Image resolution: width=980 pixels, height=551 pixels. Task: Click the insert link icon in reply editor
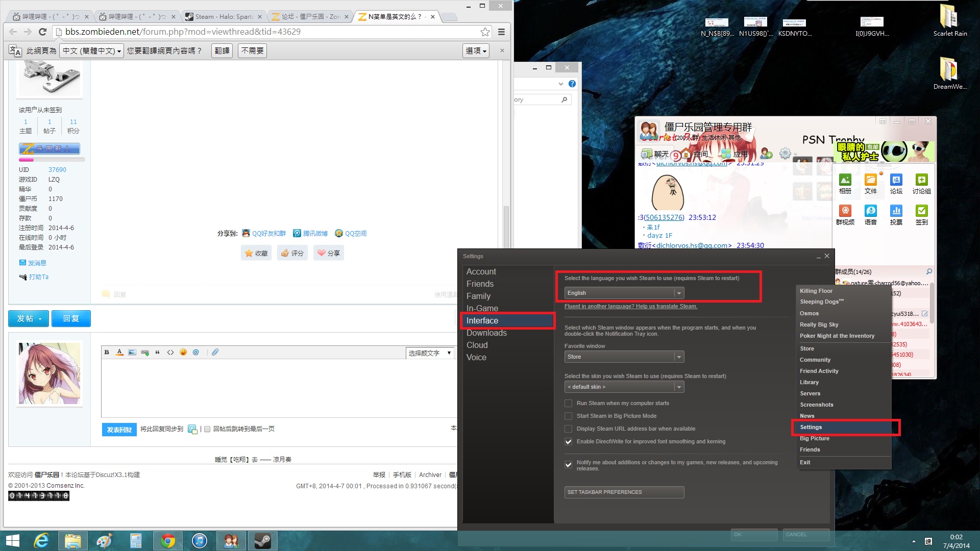[145, 352]
